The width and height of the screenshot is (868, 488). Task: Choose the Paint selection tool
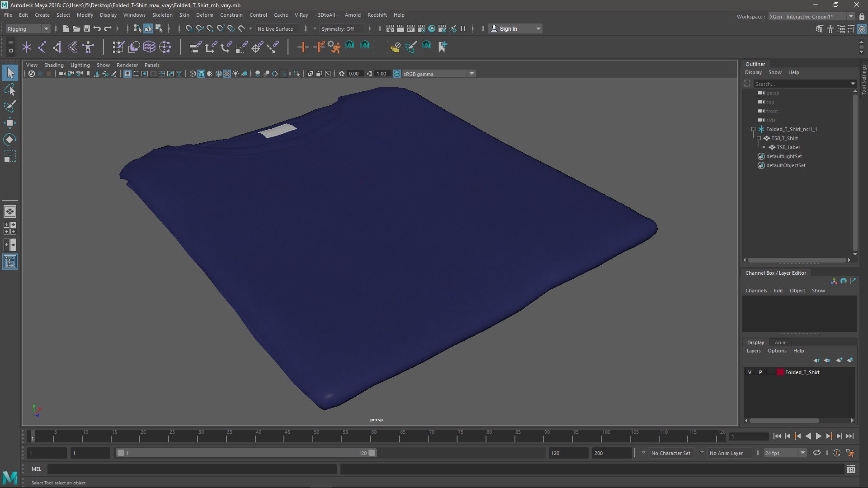pos(10,106)
